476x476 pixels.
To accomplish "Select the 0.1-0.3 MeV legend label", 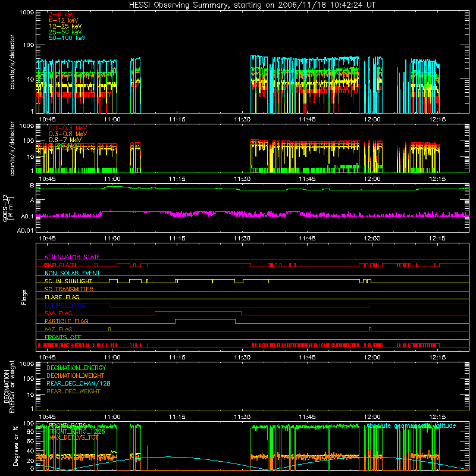I will 68,128.
